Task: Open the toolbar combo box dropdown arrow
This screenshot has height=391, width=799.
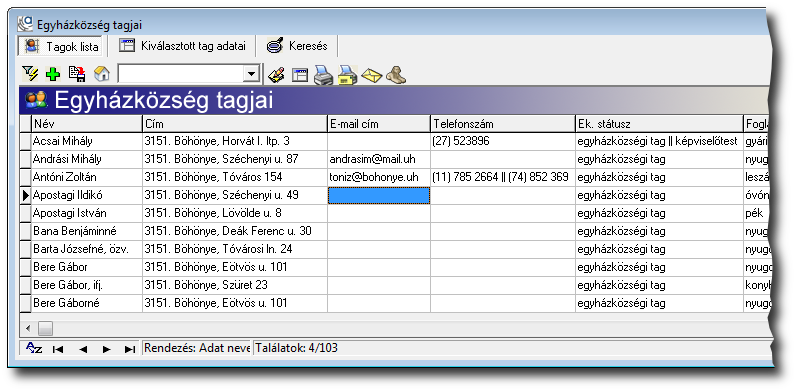Action: [x=251, y=74]
